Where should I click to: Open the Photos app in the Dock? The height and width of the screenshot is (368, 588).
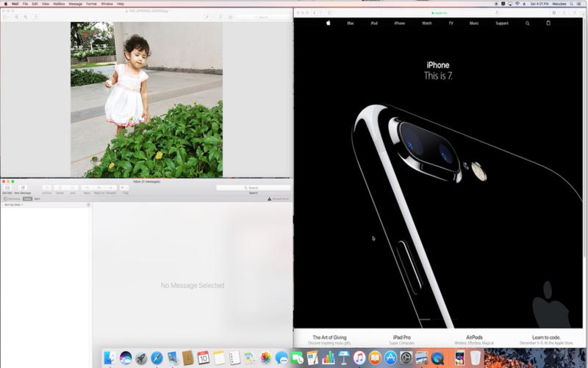[x=266, y=358]
